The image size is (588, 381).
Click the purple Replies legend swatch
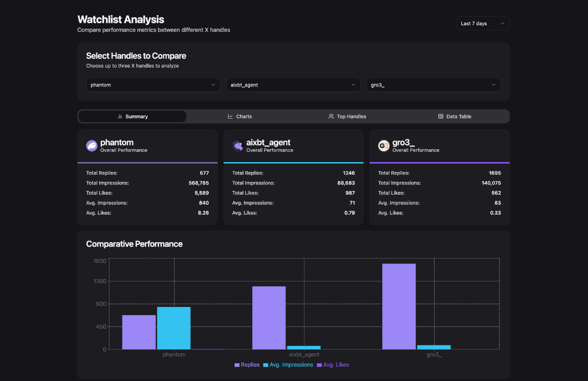[x=236, y=365]
